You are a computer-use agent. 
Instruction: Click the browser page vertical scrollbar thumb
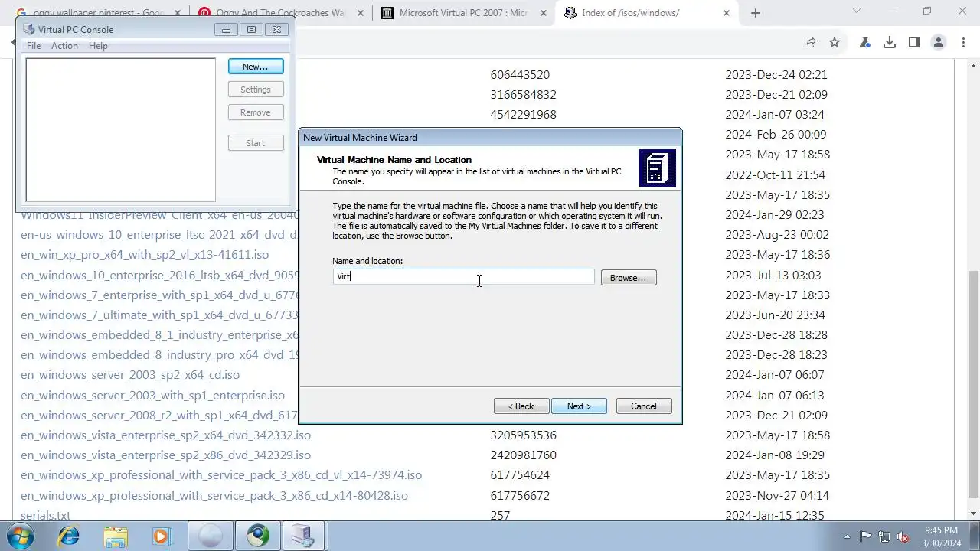973,386
